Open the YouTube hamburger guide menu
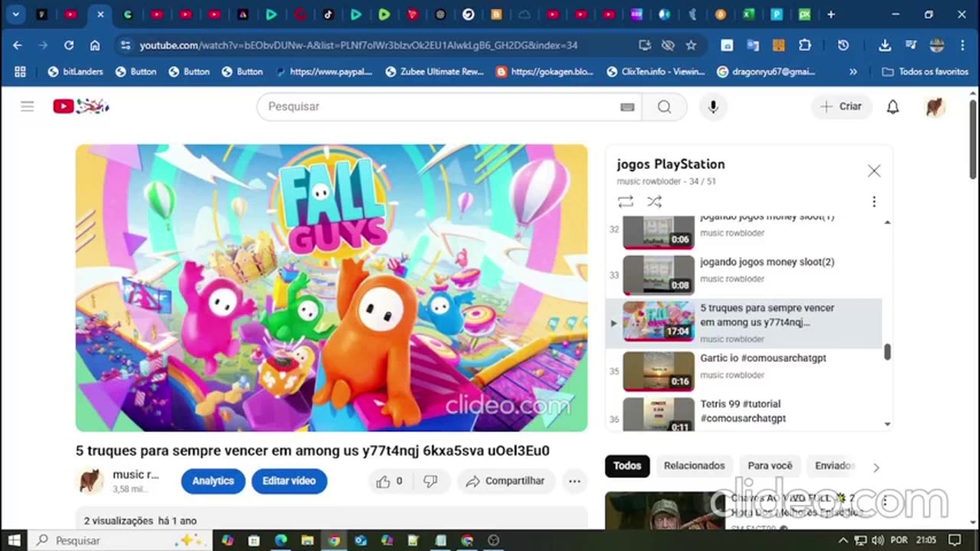The height and width of the screenshot is (551, 980). [28, 106]
